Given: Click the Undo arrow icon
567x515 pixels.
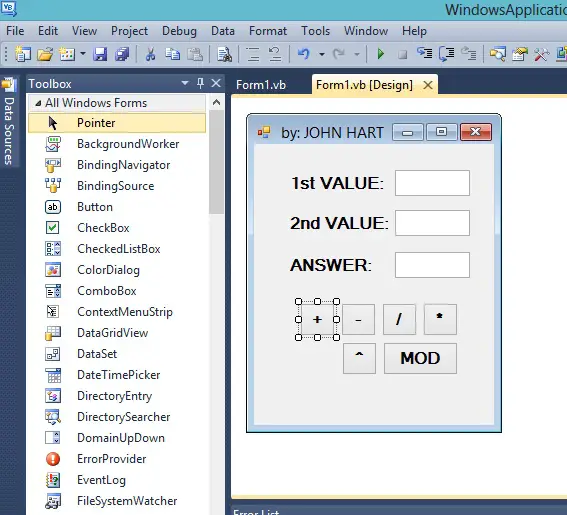Looking at the screenshot, I should point(304,54).
